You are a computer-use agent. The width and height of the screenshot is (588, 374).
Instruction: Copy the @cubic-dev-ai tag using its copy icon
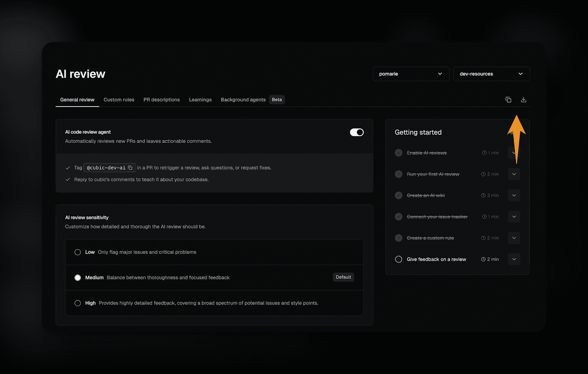(x=130, y=168)
